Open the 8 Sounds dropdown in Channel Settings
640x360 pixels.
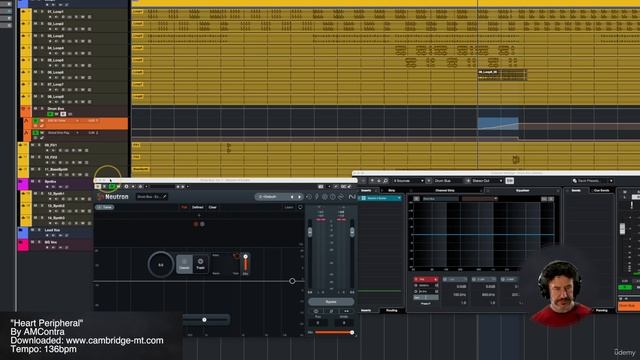pos(409,181)
